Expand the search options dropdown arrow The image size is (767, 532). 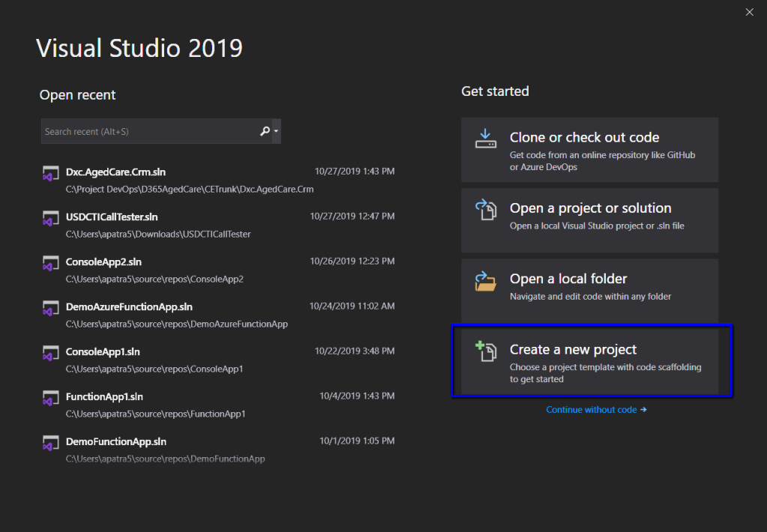(277, 131)
